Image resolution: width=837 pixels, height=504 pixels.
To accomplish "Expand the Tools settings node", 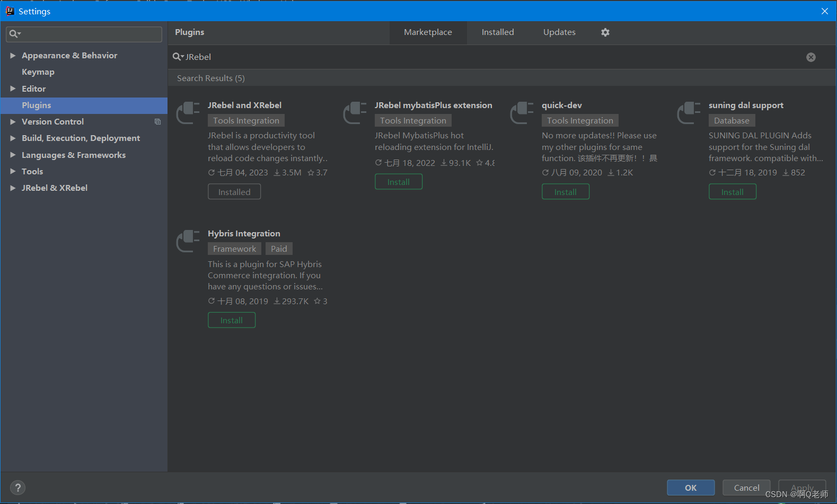I will coord(13,171).
